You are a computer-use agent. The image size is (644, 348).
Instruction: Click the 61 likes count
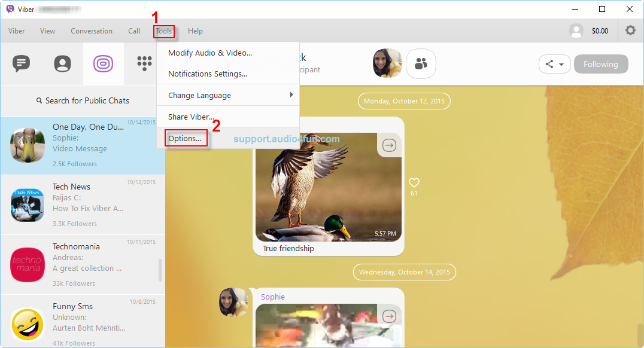414,193
